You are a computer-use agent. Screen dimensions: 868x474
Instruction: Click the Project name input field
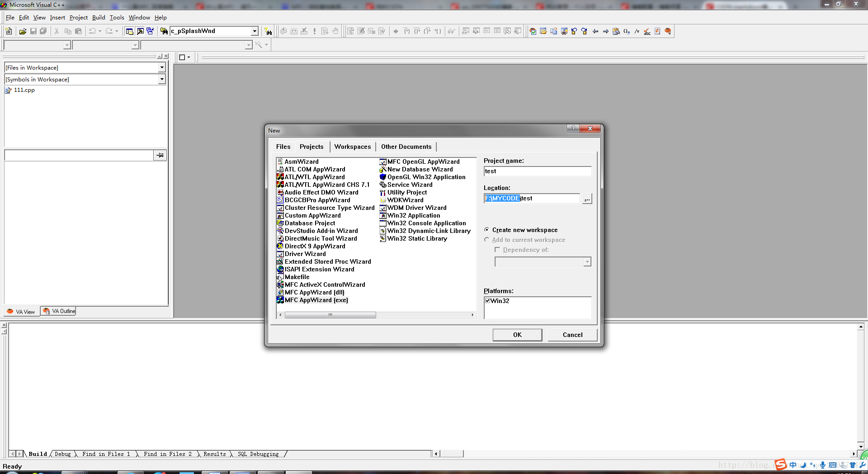537,171
